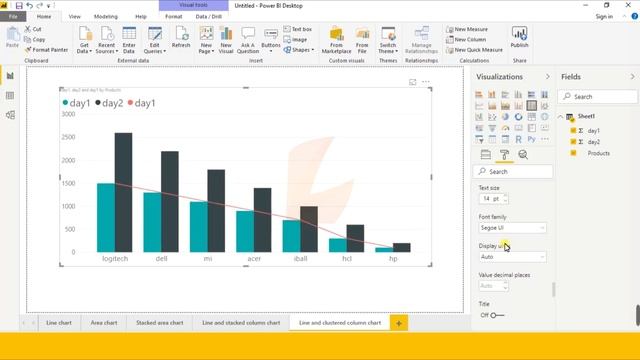
Task: Insert an R script visual
Action: [x=518, y=139]
